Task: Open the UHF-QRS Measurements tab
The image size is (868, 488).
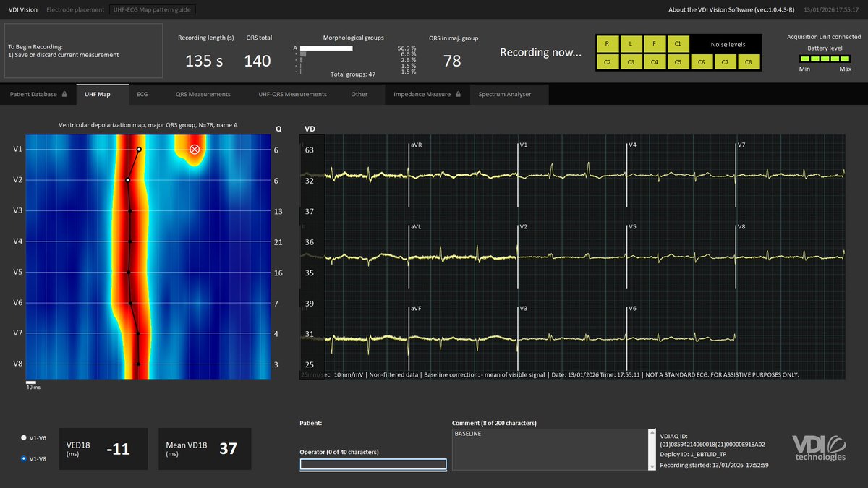Action: tap(293, 94)
